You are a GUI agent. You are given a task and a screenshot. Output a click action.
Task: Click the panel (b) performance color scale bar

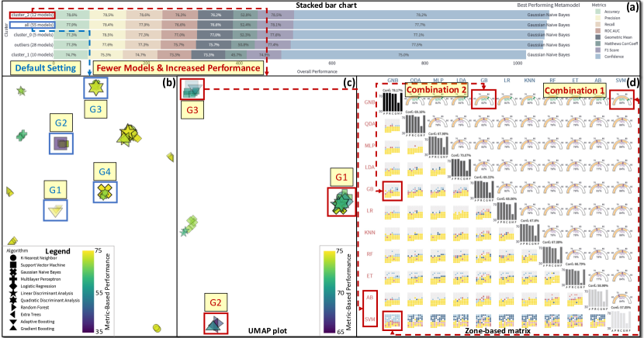click(88, 291)
